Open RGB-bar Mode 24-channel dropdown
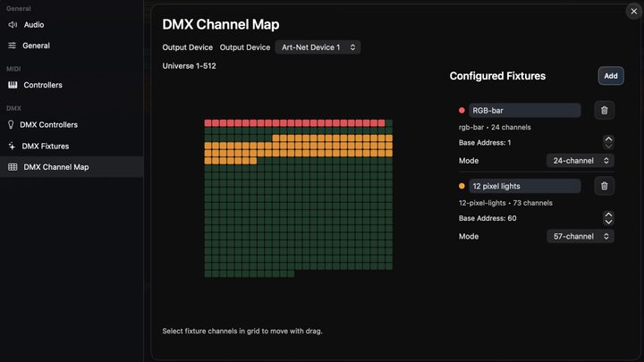Image resolution: width=644 pixels, height=362 pixels. point(580,161)
